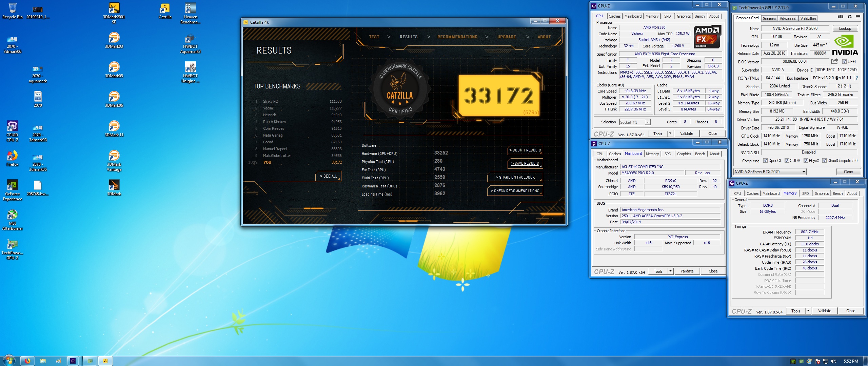Expand Tools dropdown arrow in Memory CPU-Z window
This screenshot has width=868, height=366.
click(x=808, y=311)
